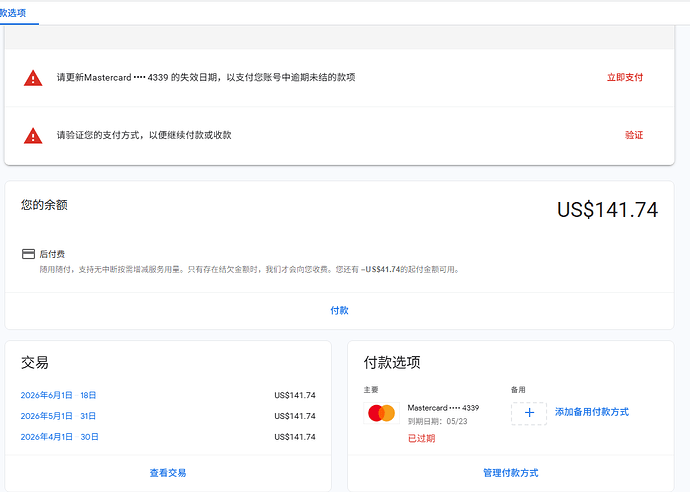
Task: Click the US$141.74 balance amount
Action: tap(607, 209)
